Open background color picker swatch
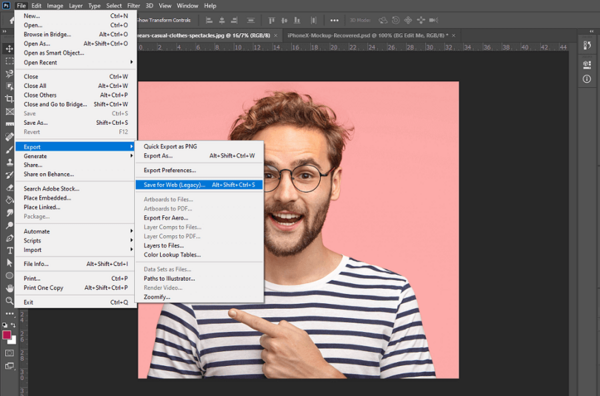Screen dimensions: 600x396 (13, 341)
